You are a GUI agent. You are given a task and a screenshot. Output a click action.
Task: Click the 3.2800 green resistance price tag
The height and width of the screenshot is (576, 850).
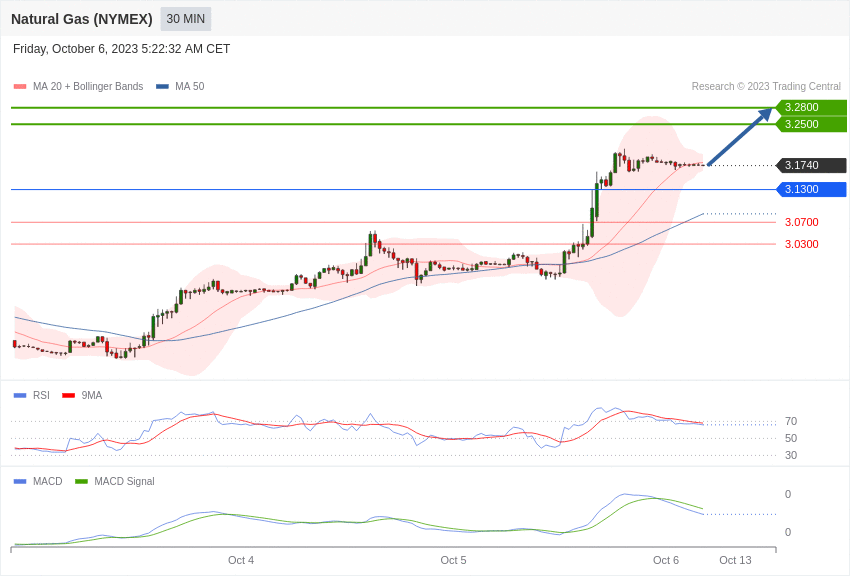[811, 107]
